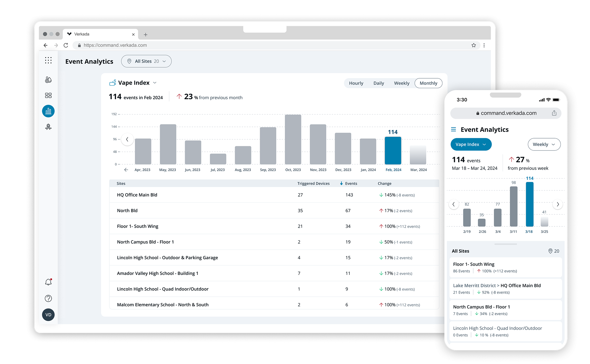The image size is (590, 364).
Task: Open the mobile Vape Index dropdown
Action: 471,144
